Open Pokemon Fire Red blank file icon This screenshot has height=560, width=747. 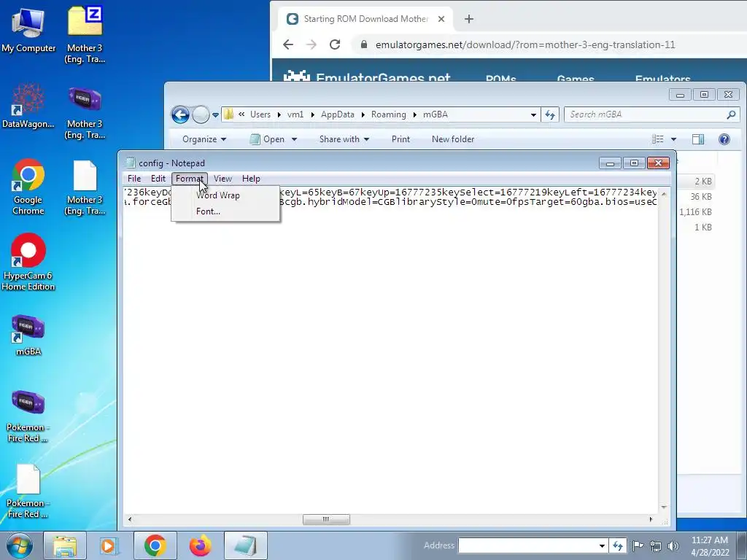(28, 491)
